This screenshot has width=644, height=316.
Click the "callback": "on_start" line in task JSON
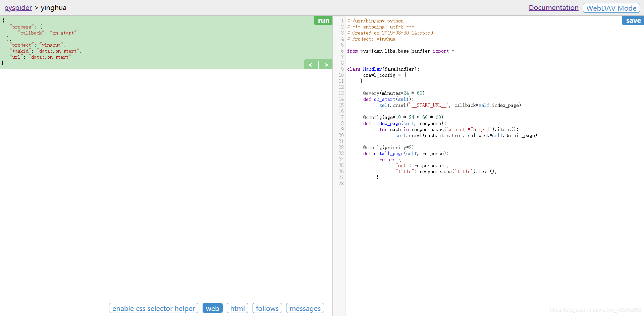(47, 33)
